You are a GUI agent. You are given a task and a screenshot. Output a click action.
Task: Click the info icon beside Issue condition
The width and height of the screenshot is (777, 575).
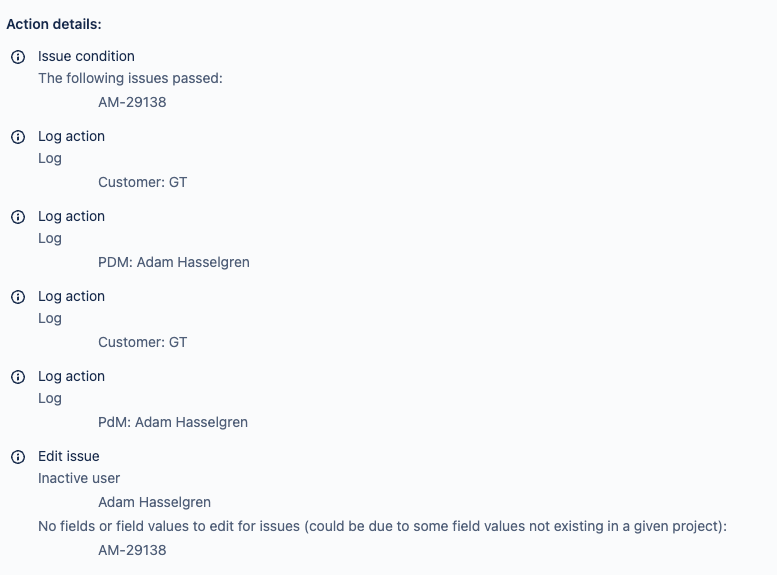point(18,57)
